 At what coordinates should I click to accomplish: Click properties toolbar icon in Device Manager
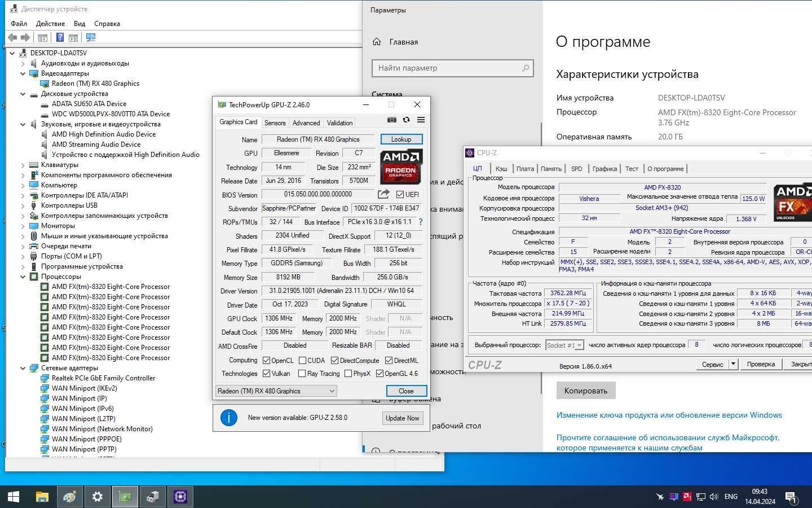[73, 38]
